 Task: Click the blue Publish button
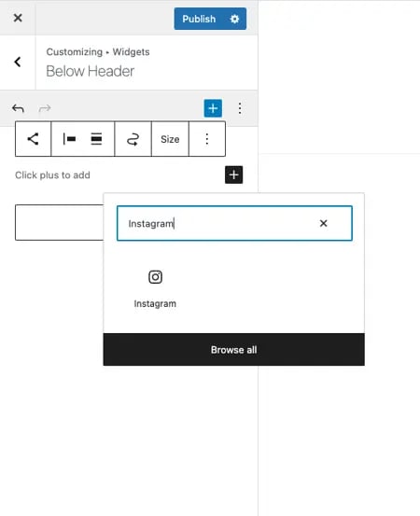tap(199, 19)
